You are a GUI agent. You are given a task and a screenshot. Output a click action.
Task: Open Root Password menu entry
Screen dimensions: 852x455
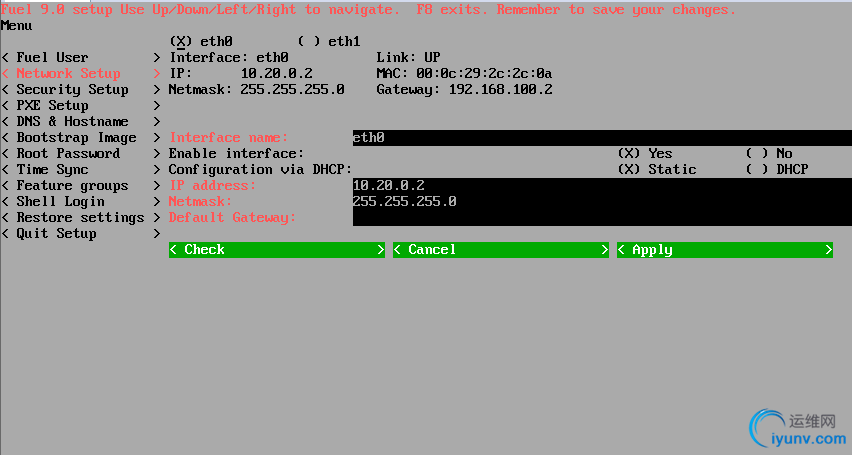[82, 153]
